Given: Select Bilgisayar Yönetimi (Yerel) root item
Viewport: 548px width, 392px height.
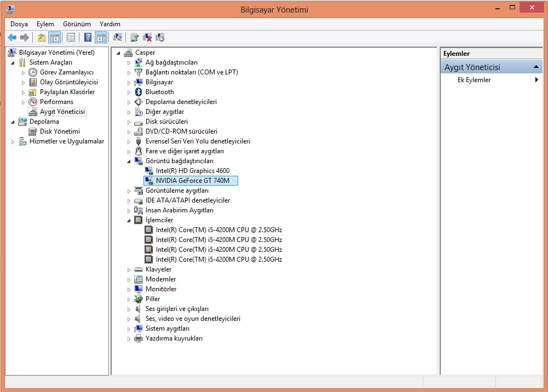Looking at the screenshot, I should tap(56, 53).
